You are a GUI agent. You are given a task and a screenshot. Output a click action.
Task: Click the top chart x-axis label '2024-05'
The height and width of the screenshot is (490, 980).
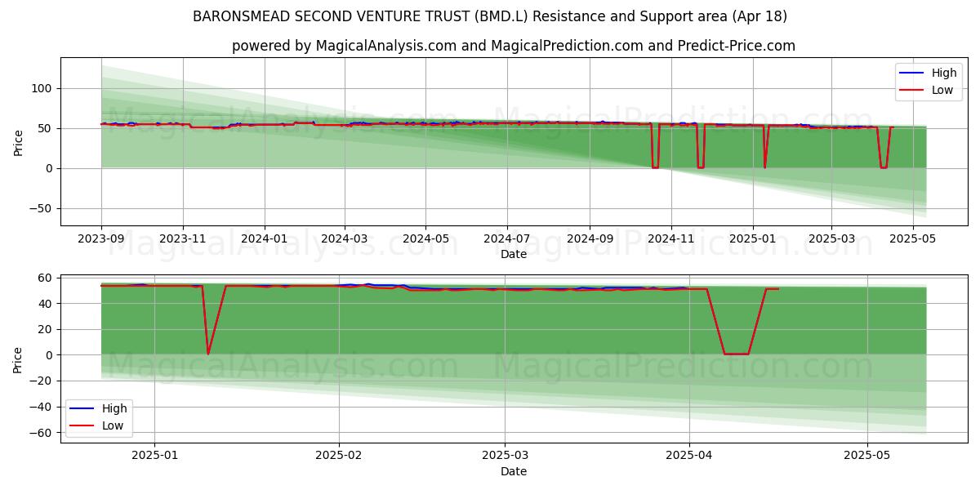coord(425,239)
